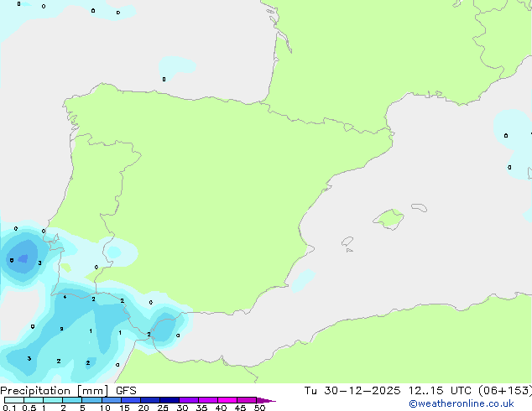Click the '50' legend scale value
Image resolution: width=532 pixels, height=411 pixels.
point(259,408)
